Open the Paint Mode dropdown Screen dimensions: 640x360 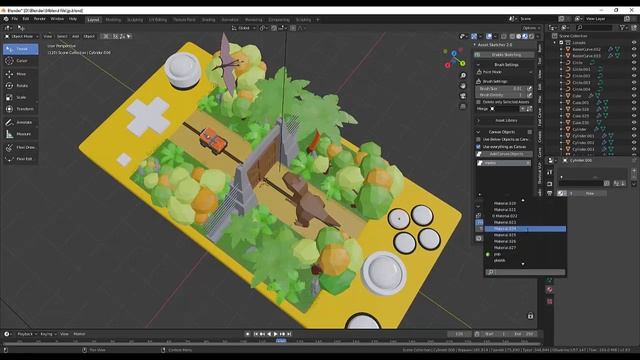click(504, 72)
